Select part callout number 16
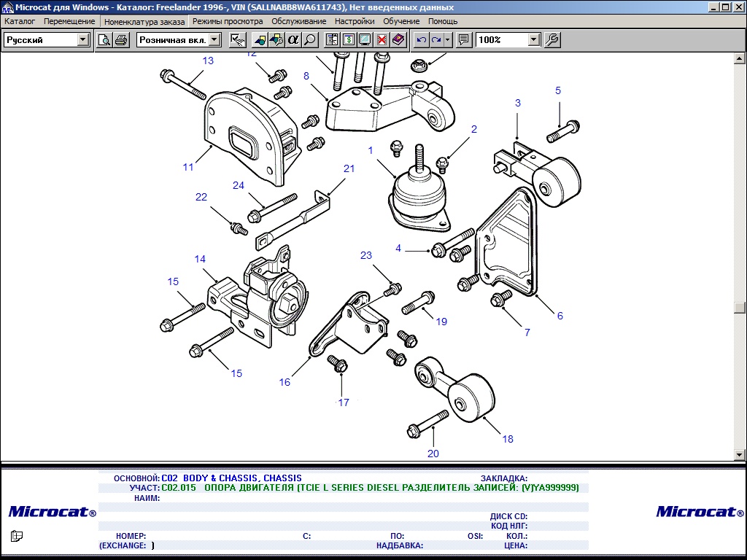Screen dimensions: 747x560 point(285,382)
